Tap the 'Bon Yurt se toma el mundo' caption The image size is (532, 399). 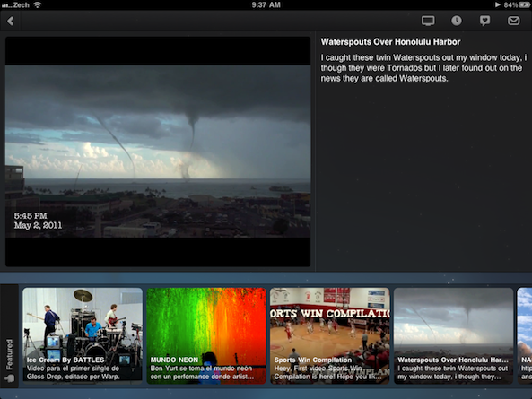coord(202,373)
